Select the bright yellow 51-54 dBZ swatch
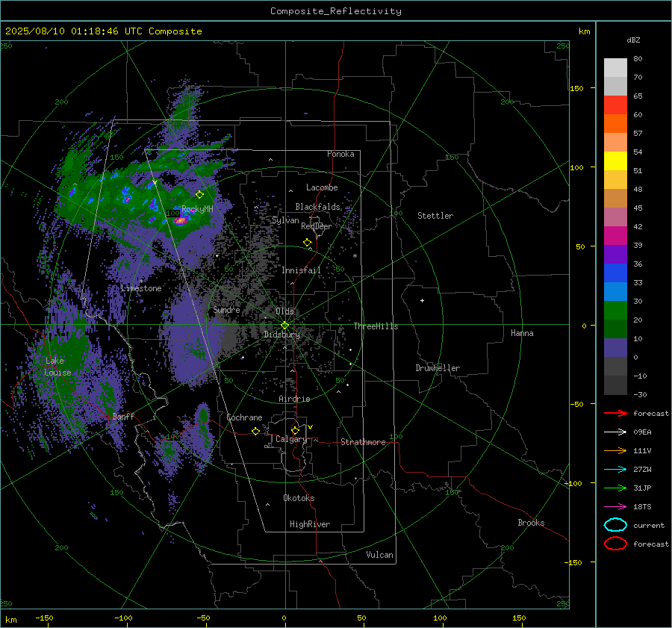The image size is (672, 628). [615, 161]
